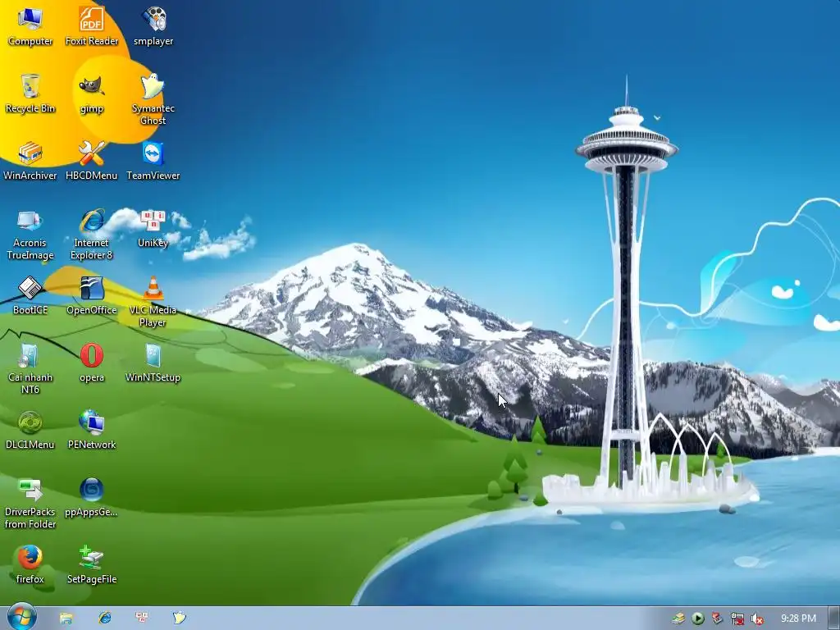This screenshot has width=840, height=630.
Task: Open the 9:28 PM clock
Action: 798,619
